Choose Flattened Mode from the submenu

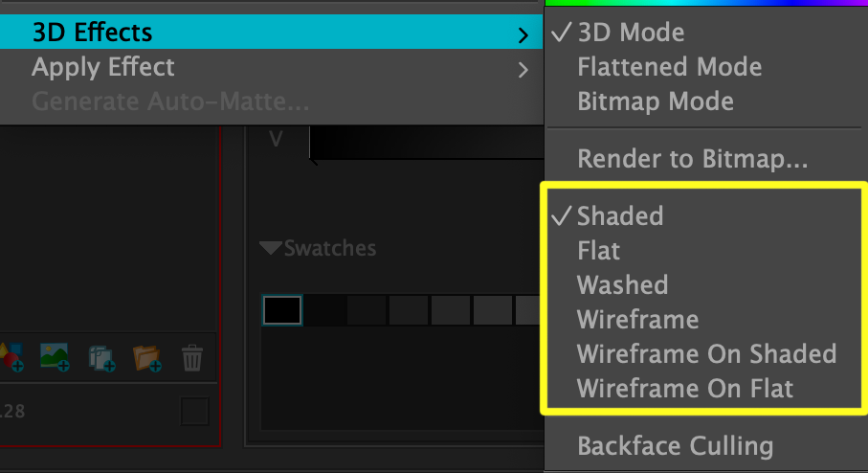pos(669,67)
